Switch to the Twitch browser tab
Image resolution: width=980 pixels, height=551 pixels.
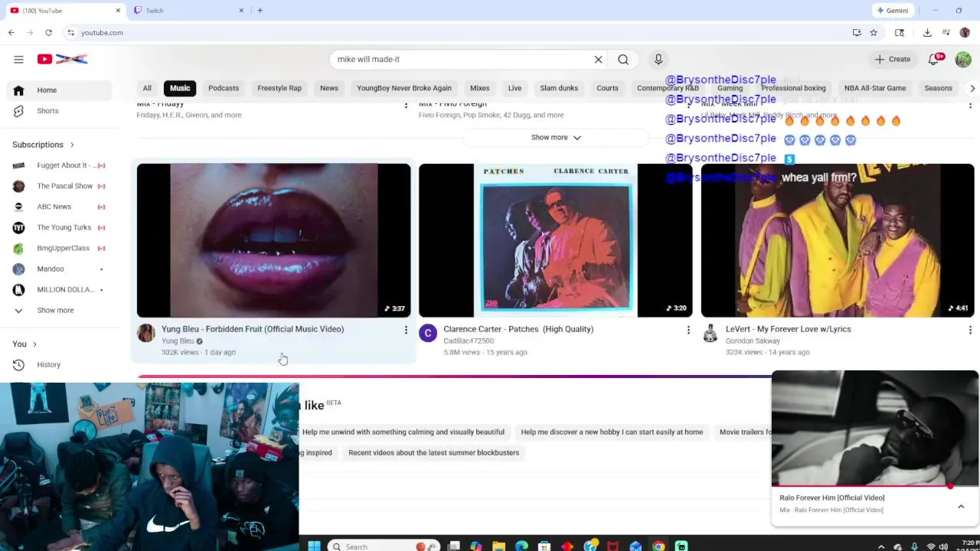(188, 11)
